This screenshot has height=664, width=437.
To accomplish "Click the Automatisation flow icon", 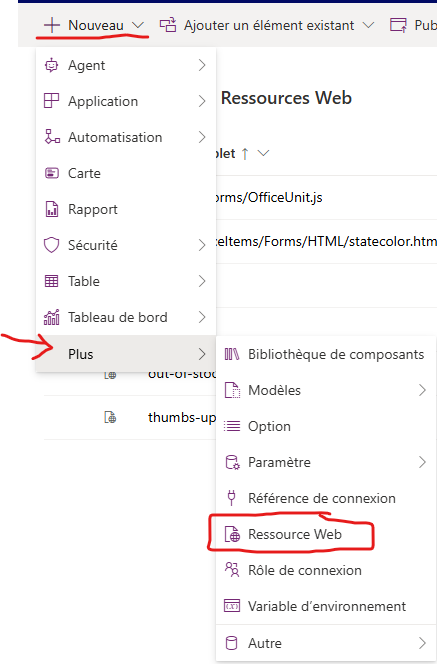I will (x=52, y=137).
